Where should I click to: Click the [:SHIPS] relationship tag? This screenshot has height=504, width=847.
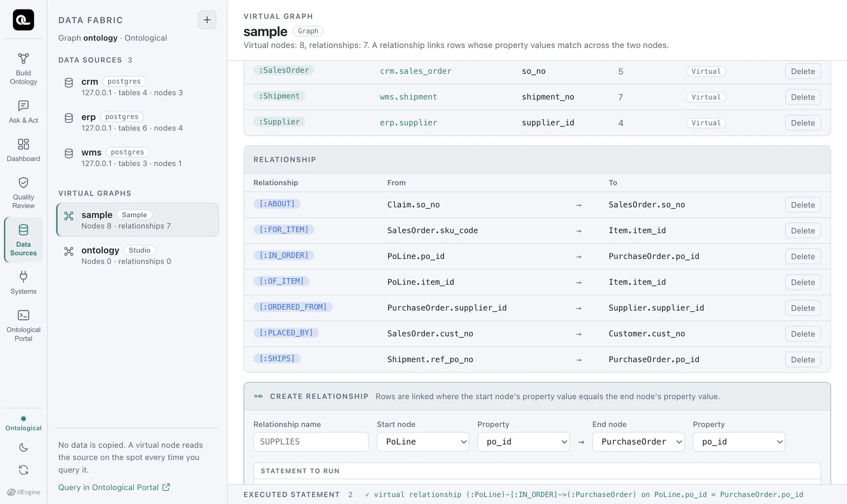(277, 358)
